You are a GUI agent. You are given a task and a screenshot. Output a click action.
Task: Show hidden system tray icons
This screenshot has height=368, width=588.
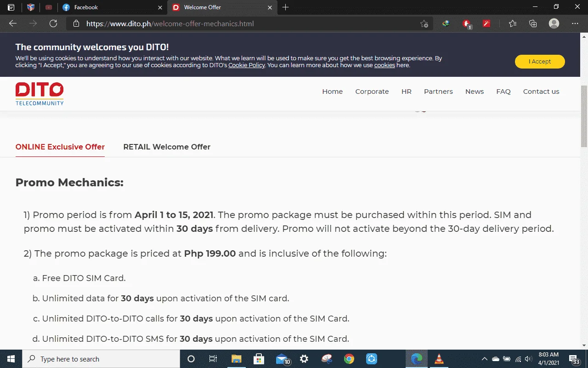[484, 359]
